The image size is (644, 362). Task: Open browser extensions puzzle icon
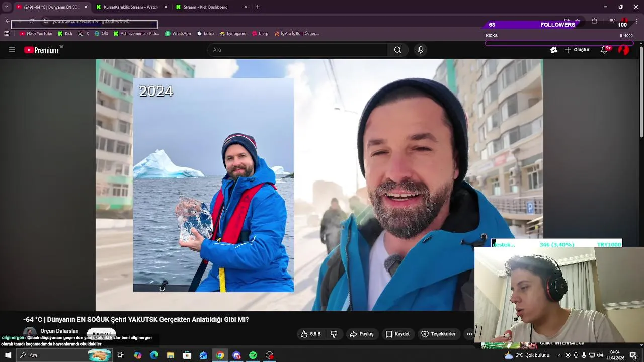tap(594, 21)
